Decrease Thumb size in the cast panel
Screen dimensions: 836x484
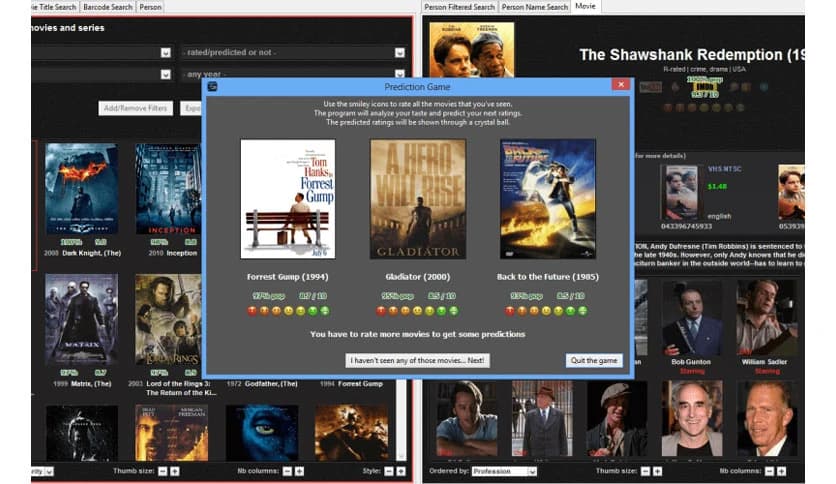tap(646, 471)
